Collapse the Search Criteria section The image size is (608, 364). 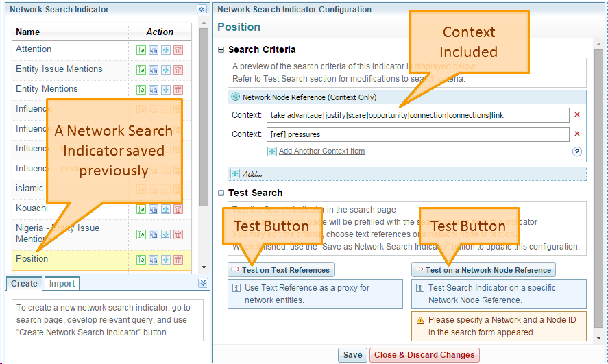pos(221,50)
